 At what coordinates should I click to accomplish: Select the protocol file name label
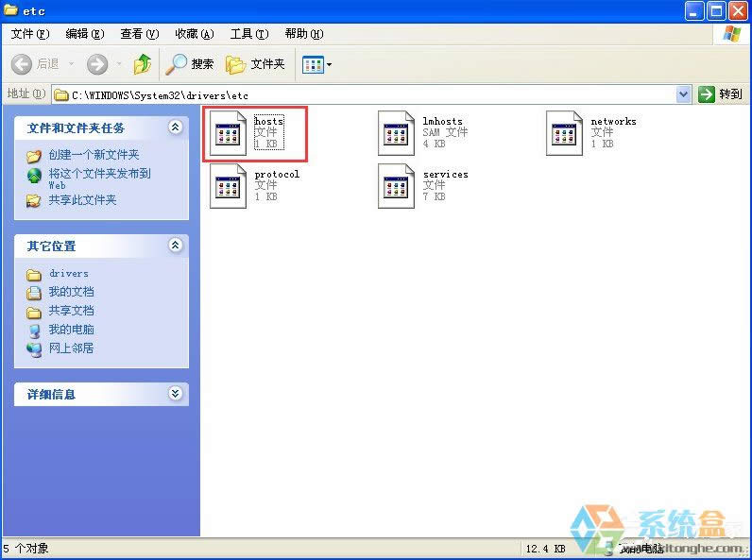click(x=277, y=174)
